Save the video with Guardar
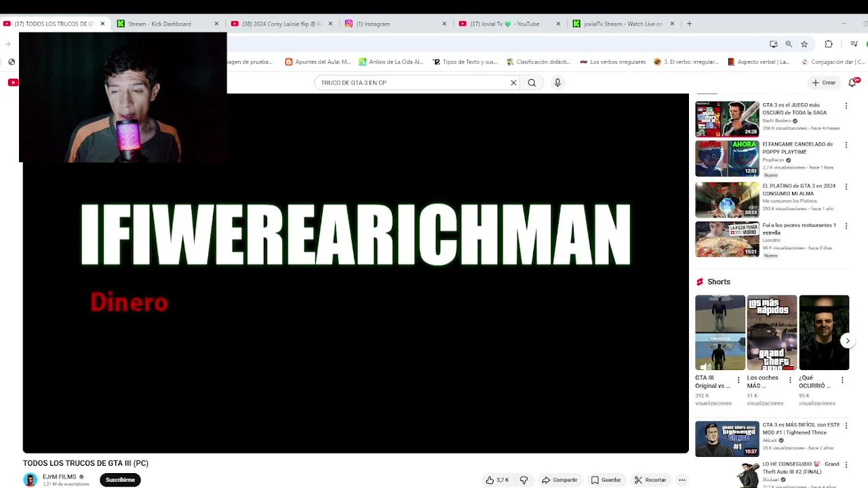 coord(606,480)
